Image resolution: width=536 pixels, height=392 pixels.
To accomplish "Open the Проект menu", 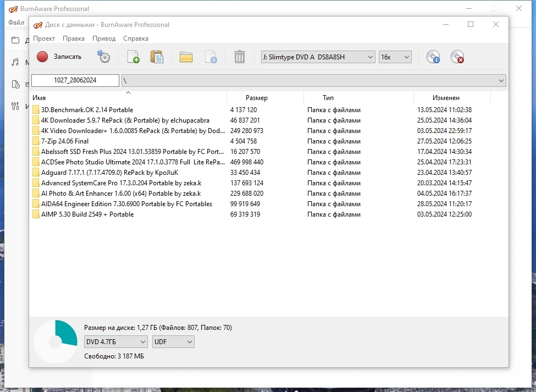I will coord(44,38).
